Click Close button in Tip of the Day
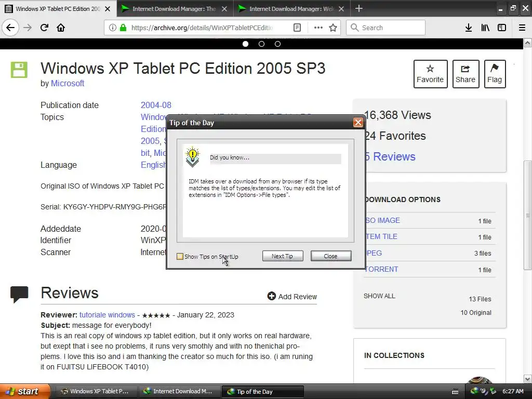The height and width of the screenshot is (399, 532). [x=331, y=256]
